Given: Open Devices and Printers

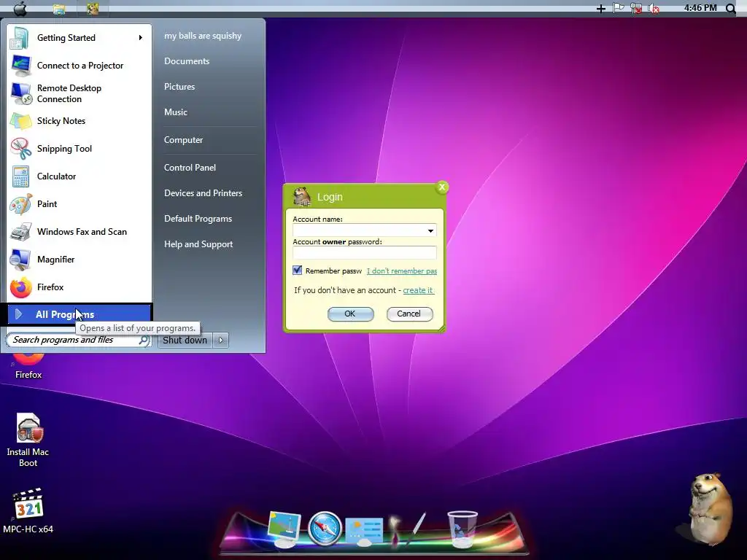Looking at the screenshot, I should (x=204, y=192).
